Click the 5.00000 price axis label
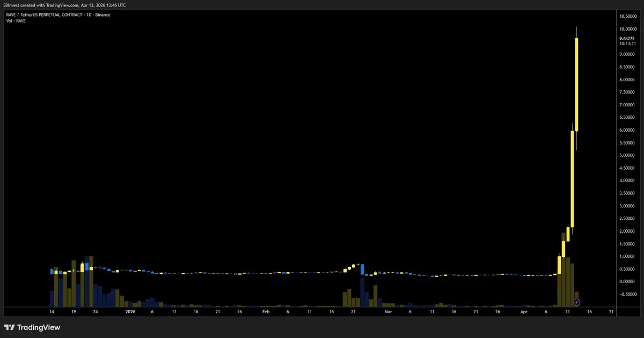This screenshot has height=338, width=644. pos(628,155)
